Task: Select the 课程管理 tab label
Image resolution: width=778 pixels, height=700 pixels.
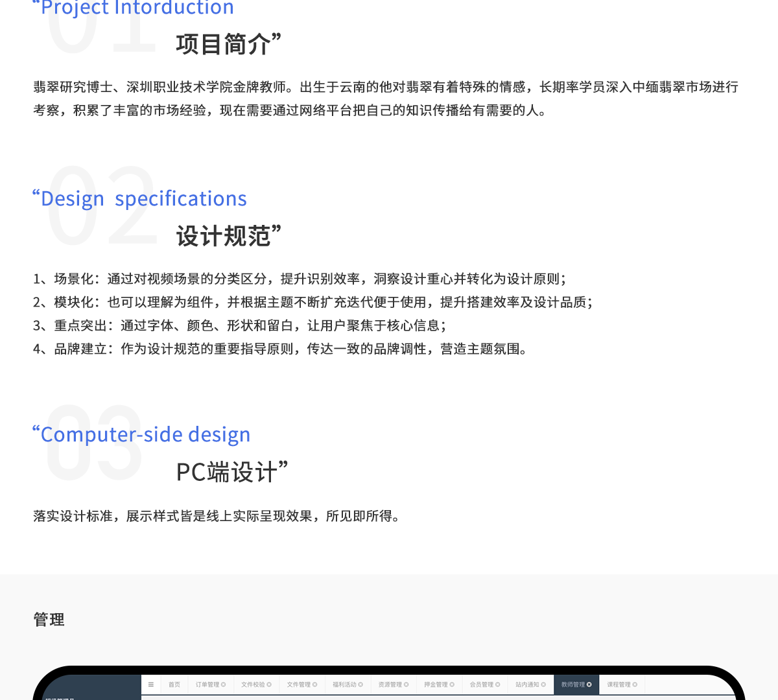Action: (619, 684)
